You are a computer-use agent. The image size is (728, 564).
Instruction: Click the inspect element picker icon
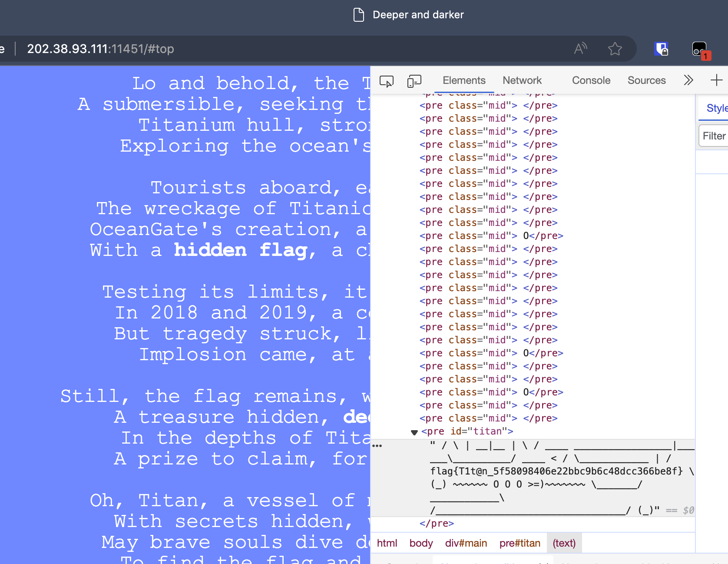coord(387,81)
